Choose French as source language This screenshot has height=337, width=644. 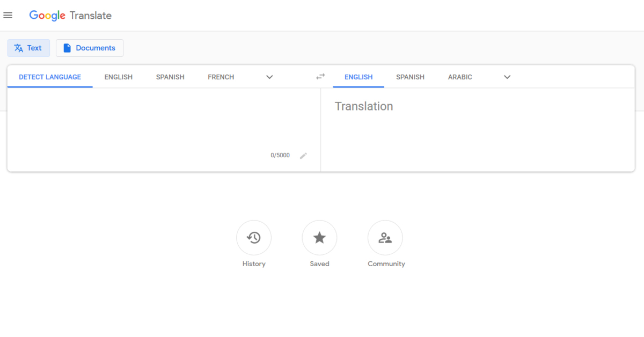221,77
